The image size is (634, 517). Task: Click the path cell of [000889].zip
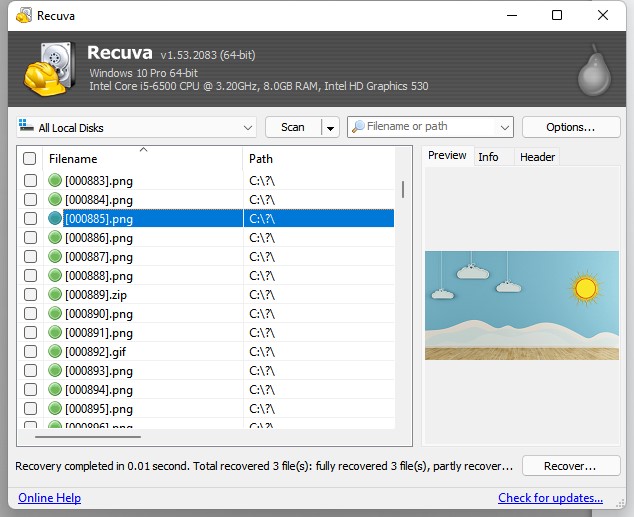[x=319, y=294]
